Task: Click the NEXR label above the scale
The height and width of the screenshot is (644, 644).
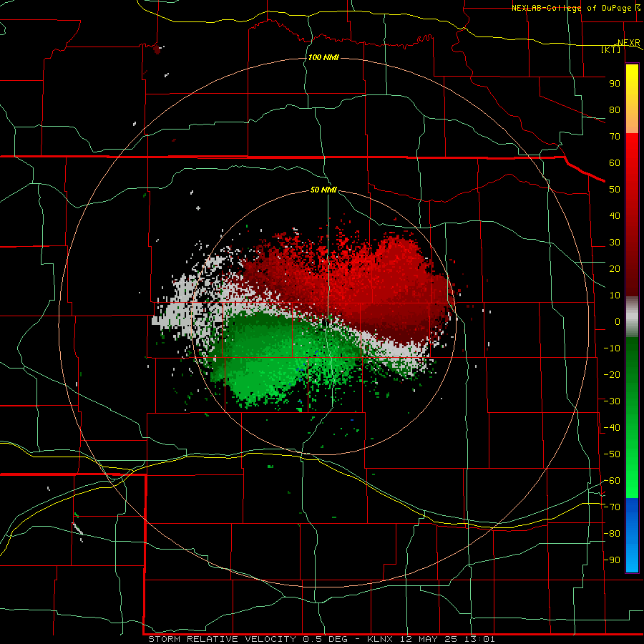Action: pyautogui.click(x=629, y=43)
